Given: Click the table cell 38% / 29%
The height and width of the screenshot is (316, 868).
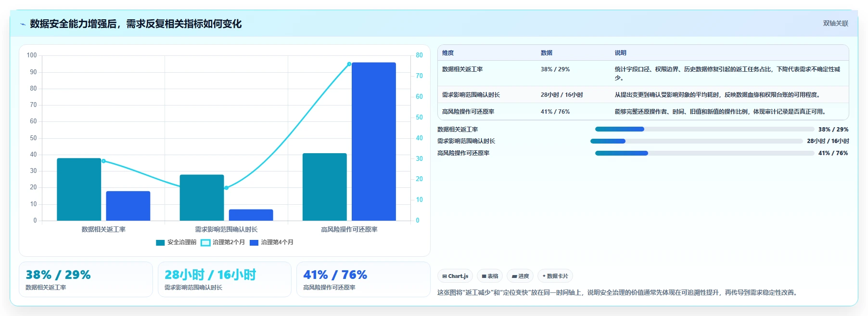Looking at the screenshot, I should tap(555, 69).
